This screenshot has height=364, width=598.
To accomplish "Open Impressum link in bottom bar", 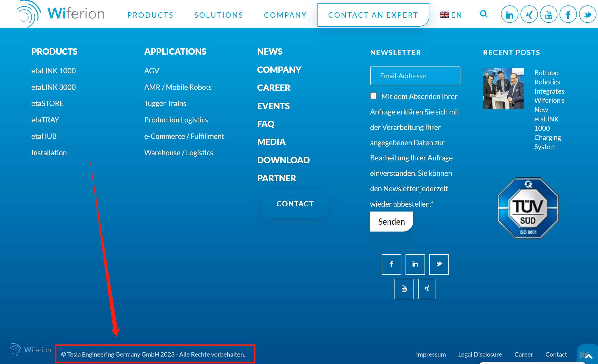I will [431, 355].
